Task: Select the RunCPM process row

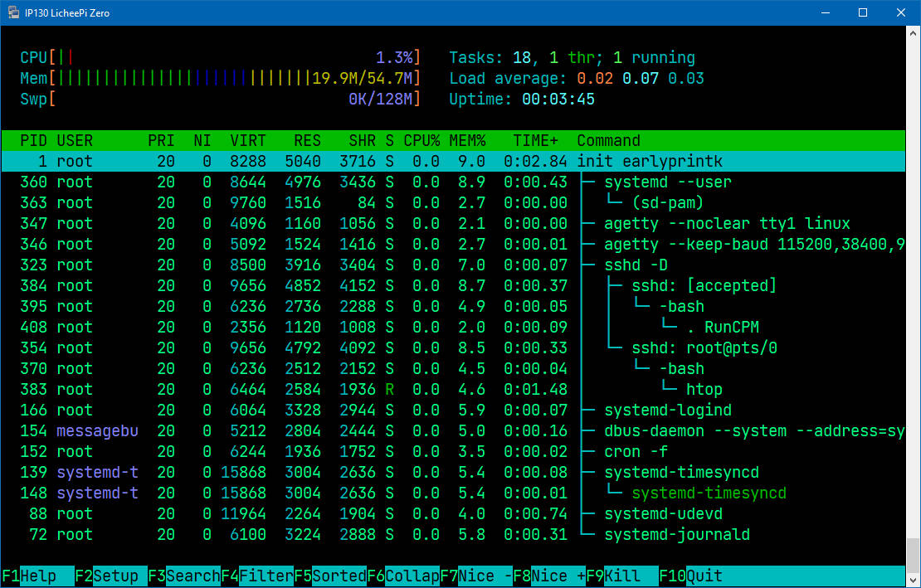Action: 453,327
